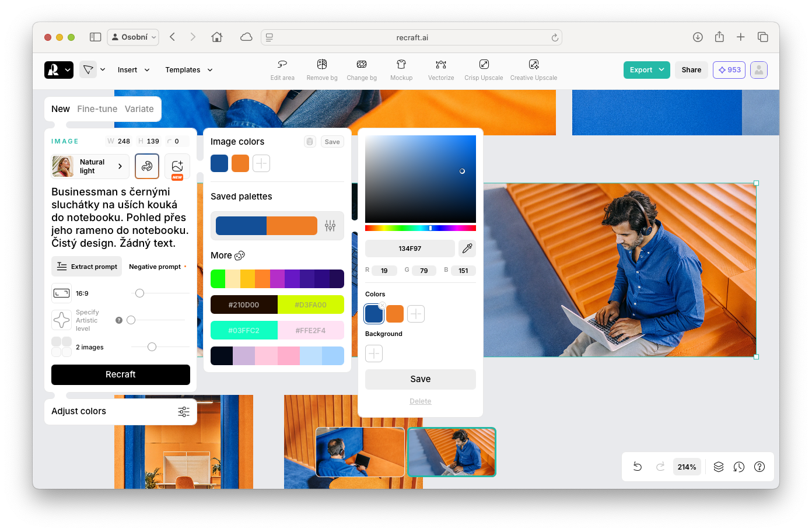Open the Export dropdown
The height and width of the screenshot is (532, 812).
coord(647,70)
